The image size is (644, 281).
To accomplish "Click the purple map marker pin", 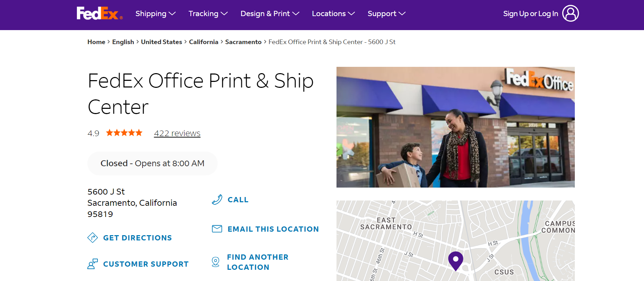I will 456,261.
